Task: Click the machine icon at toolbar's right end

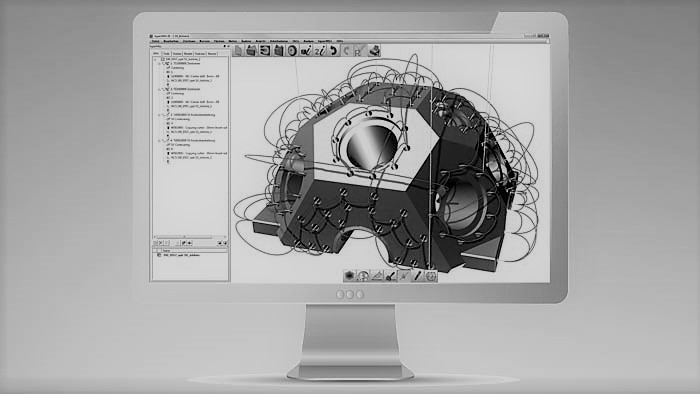Action: click(x=374, y=51)
